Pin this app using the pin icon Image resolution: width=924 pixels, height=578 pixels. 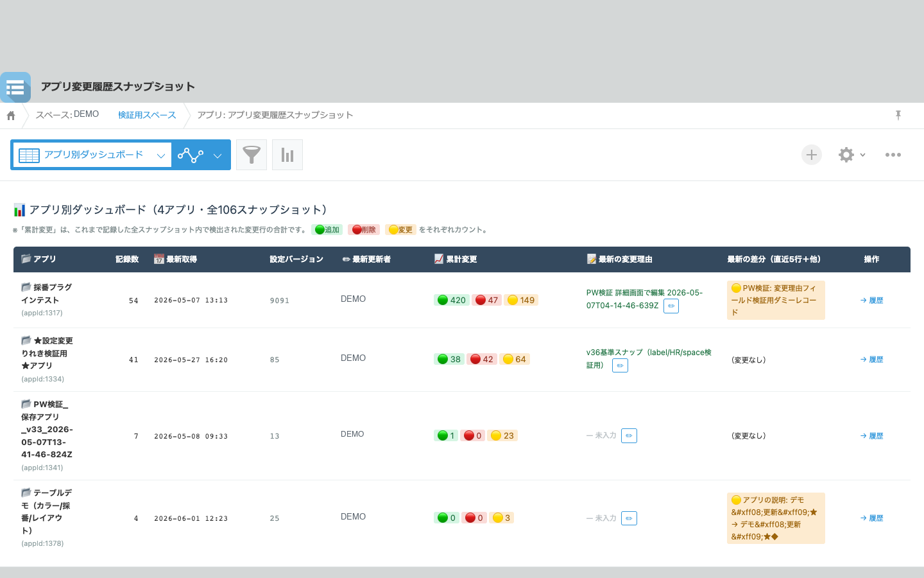tap(898, 115)
